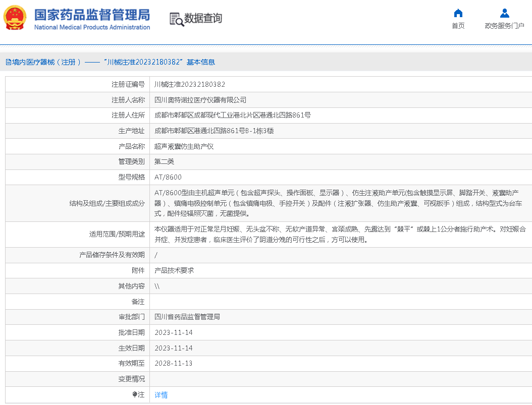The image size is (532, 405).
Task: Click the small document icon before 境内医疗器械
Action: click(x=8, y=62)
